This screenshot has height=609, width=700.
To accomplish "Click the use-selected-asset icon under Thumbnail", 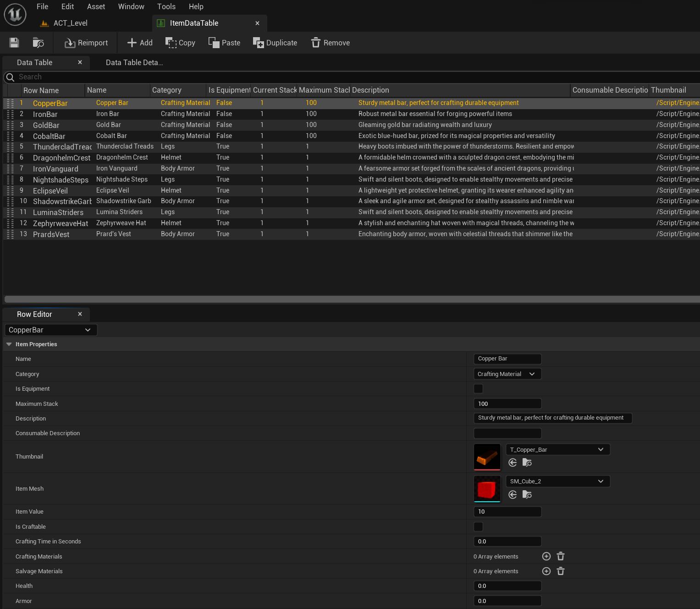I will click(x=512, y=463).
